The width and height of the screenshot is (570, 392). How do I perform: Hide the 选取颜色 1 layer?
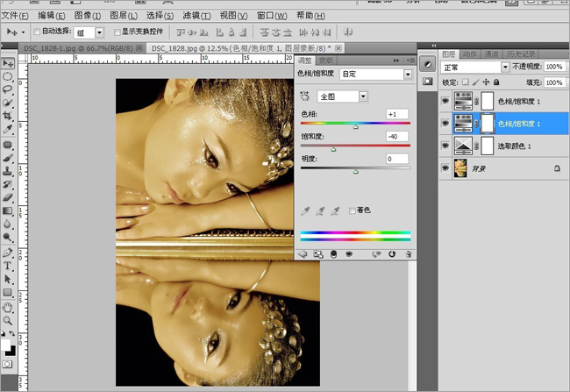click(x=445, y=146)
